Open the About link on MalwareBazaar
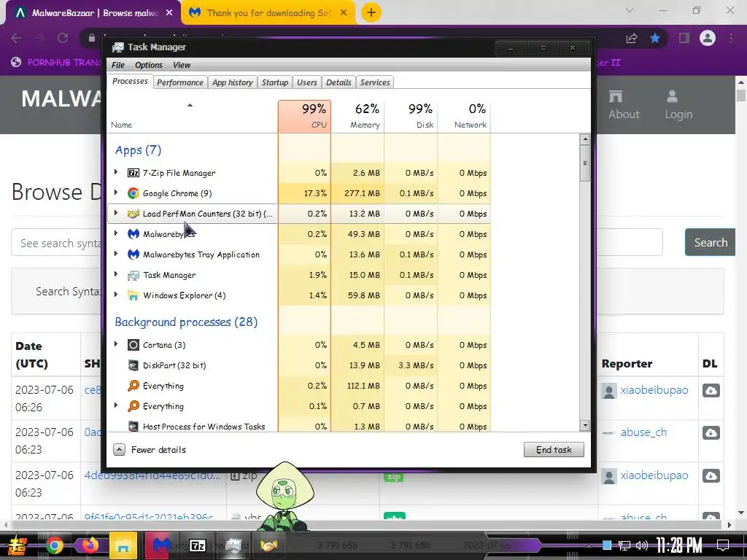Image resolution: width=747 pixels, height=560 pixels. (624, 105)
